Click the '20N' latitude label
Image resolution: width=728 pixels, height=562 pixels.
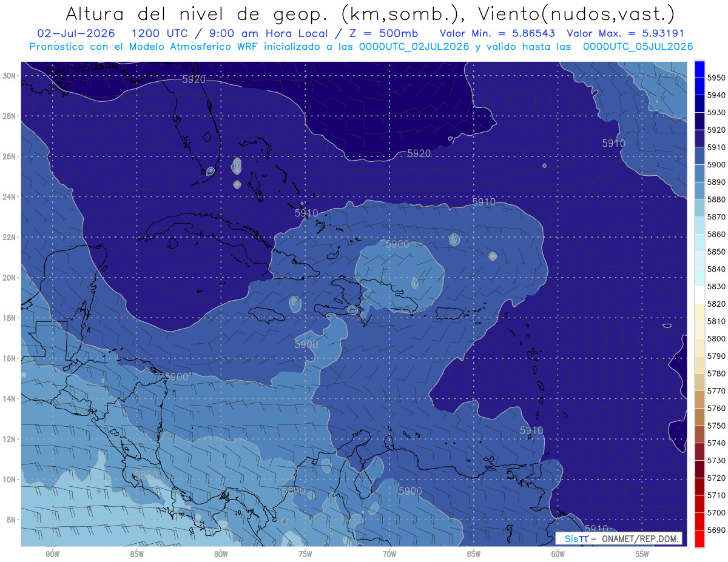point(9,278)
